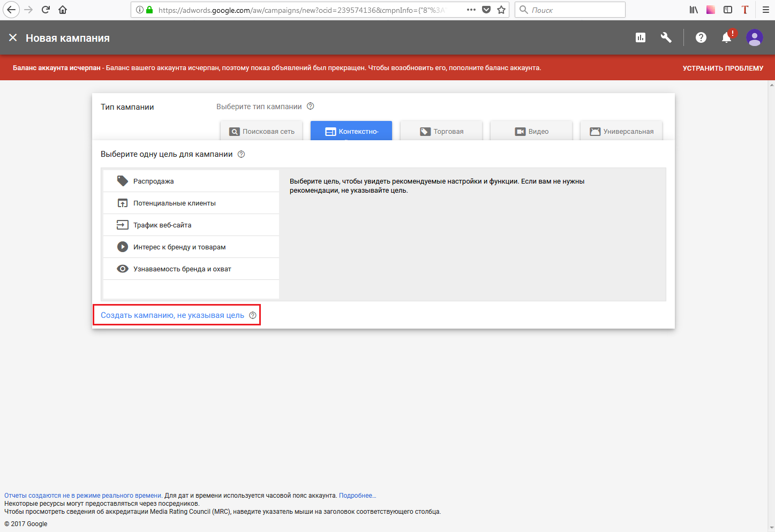Image resolution: width=775 pixels, height=532 pixels.
Task: Select the Поисковая сеть campaign type
Action: pos(261,131)
